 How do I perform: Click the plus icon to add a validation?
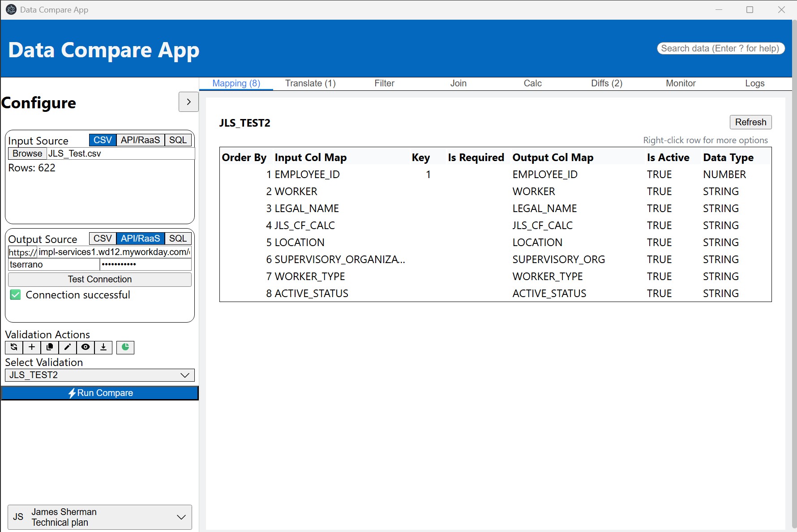[x=31, y=347]
